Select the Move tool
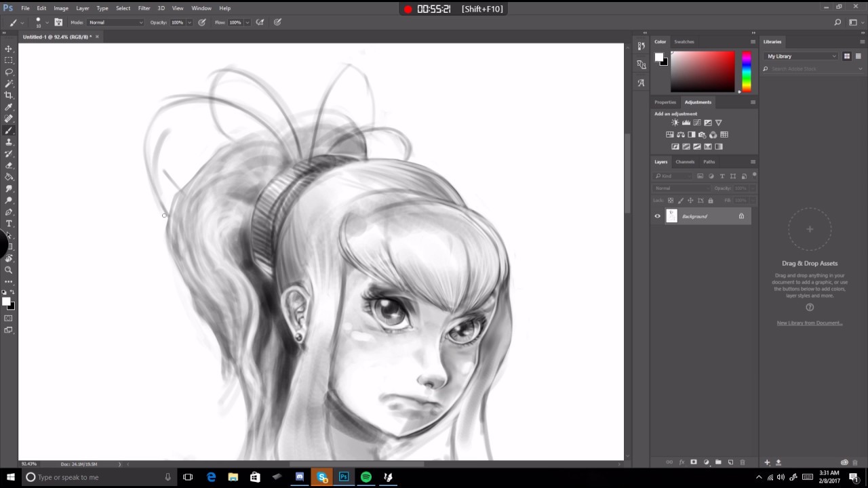 point(9,49)
